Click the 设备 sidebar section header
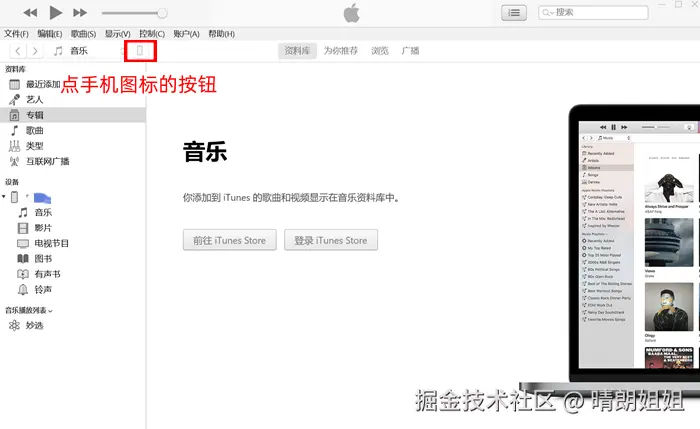The image size is (700, 429). point(12,182)
